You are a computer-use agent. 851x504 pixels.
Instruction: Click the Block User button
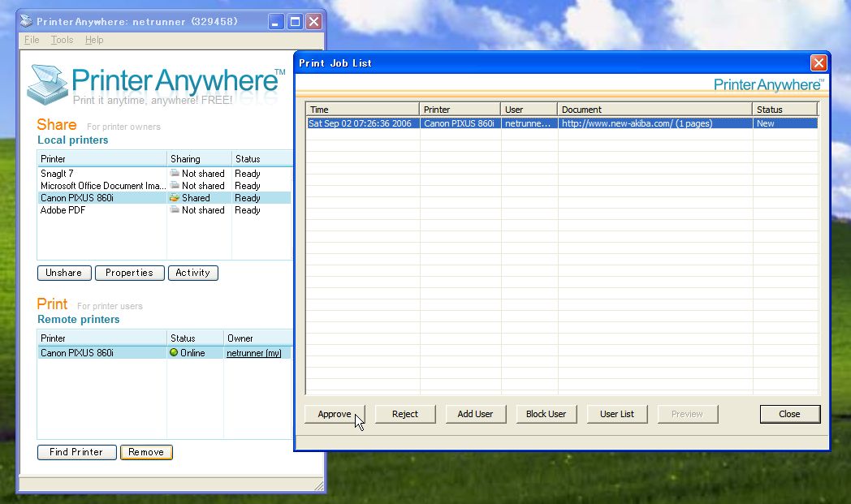[546, 414]
